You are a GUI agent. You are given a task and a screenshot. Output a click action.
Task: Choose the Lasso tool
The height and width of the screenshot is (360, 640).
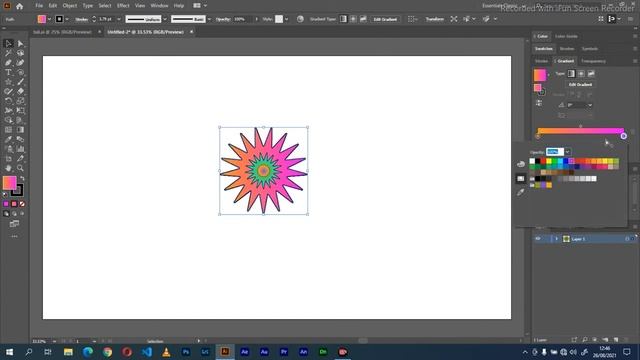pos(20,53)
